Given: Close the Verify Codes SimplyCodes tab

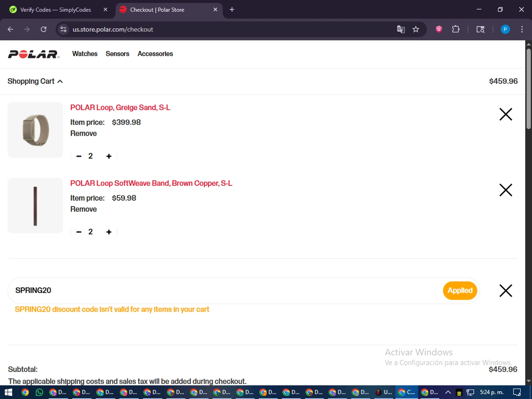Looking at the screenshot, I should (105, 10).
